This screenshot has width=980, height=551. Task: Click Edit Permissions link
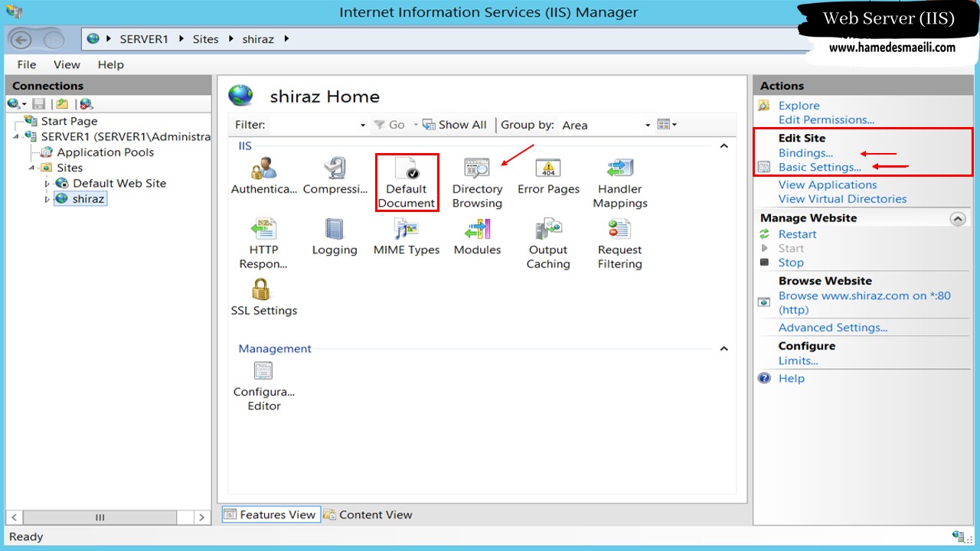pyautogui.click(x=826, y=119)
